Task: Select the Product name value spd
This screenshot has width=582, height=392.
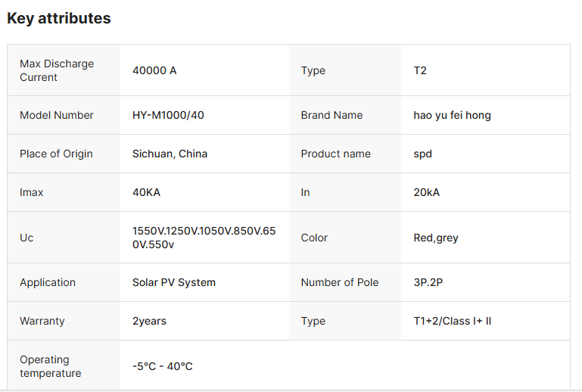Action: (x=423, y=154)
